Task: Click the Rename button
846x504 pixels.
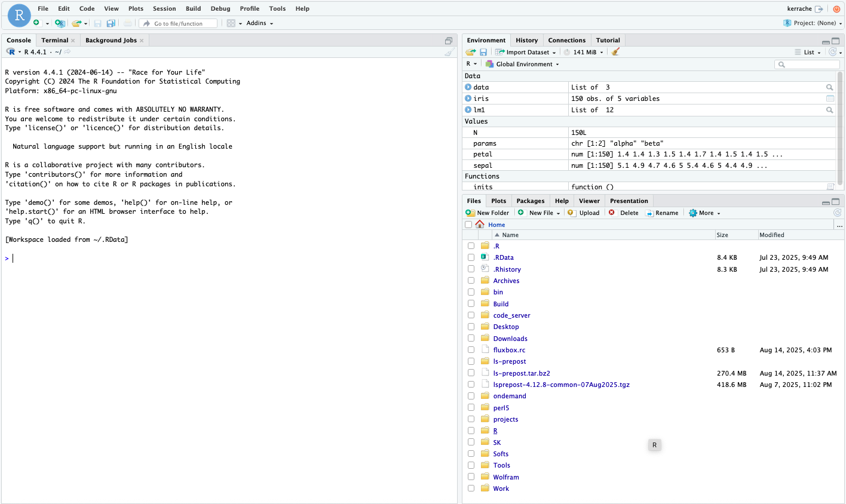Action: (x=662, y=213)
